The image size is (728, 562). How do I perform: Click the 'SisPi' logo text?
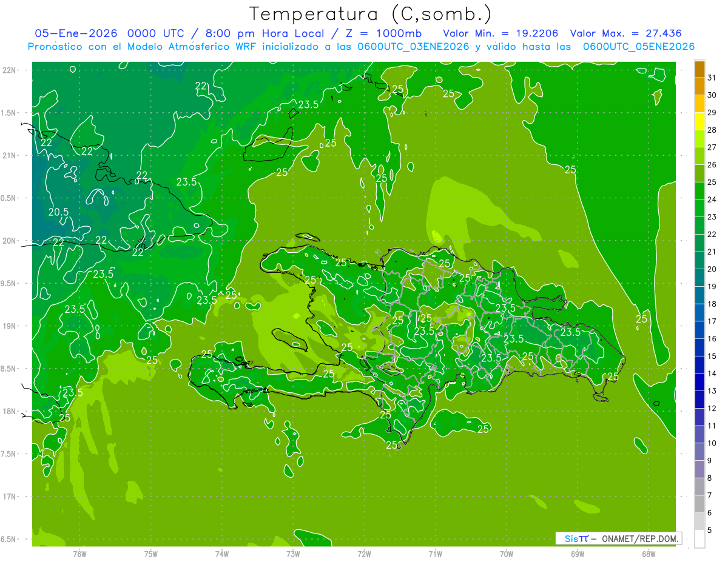coord(576,538)
